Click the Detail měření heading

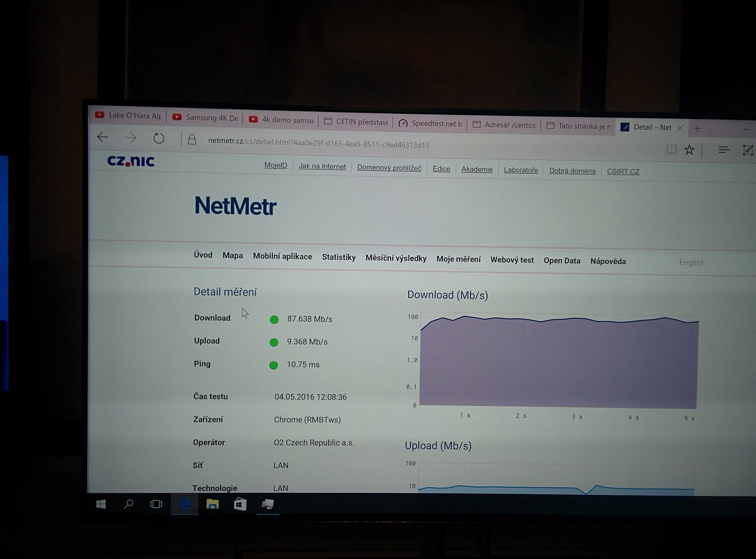coord(225,292)
